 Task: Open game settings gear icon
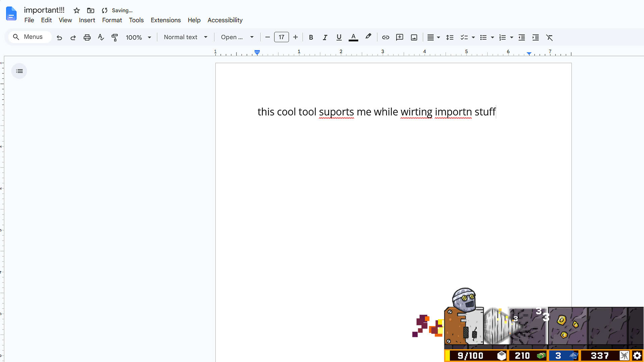(637, 356)
